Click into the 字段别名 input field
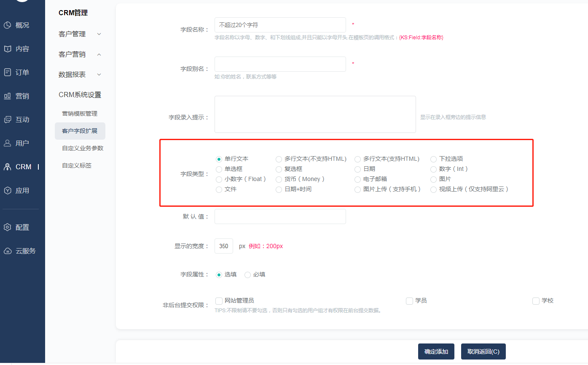 [280, 64]
